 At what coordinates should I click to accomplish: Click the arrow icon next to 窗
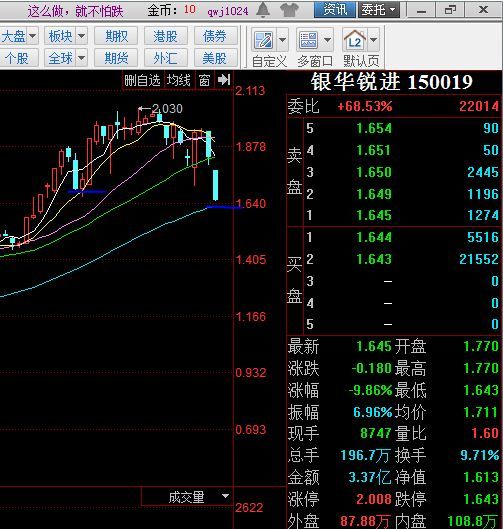(x=224, y=80)
